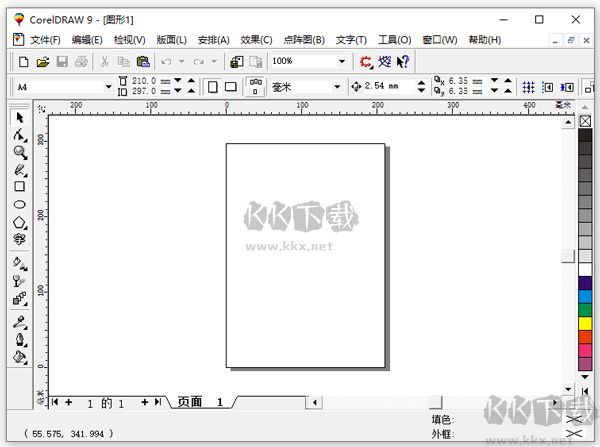This screenshot has width=600, height=447.
Task: Go to last page navigation button
Action: coord(158,402)
